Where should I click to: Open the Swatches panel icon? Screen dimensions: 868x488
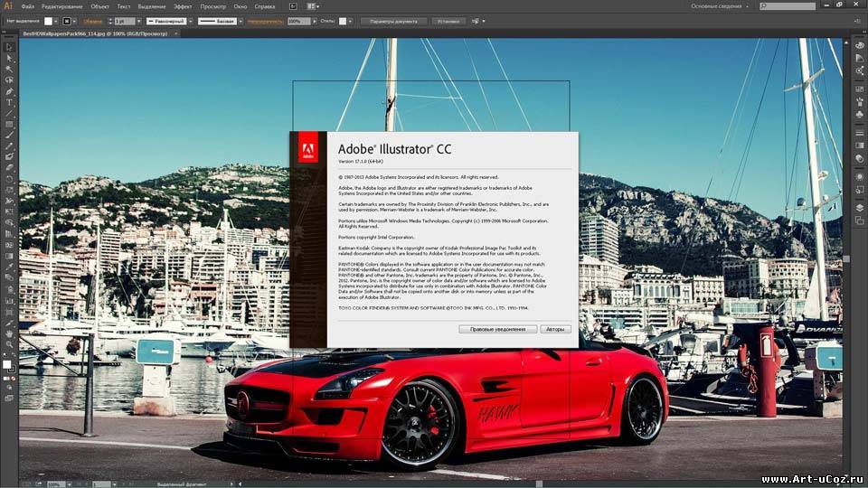[859, 89]
